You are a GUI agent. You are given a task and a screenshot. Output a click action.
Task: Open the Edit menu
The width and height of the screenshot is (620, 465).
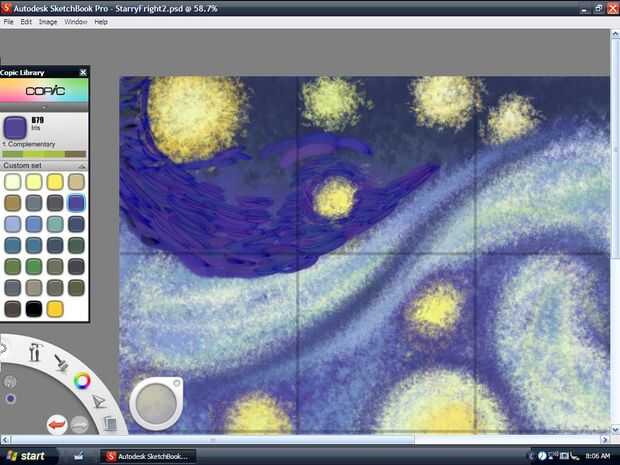tap(26, 22)
